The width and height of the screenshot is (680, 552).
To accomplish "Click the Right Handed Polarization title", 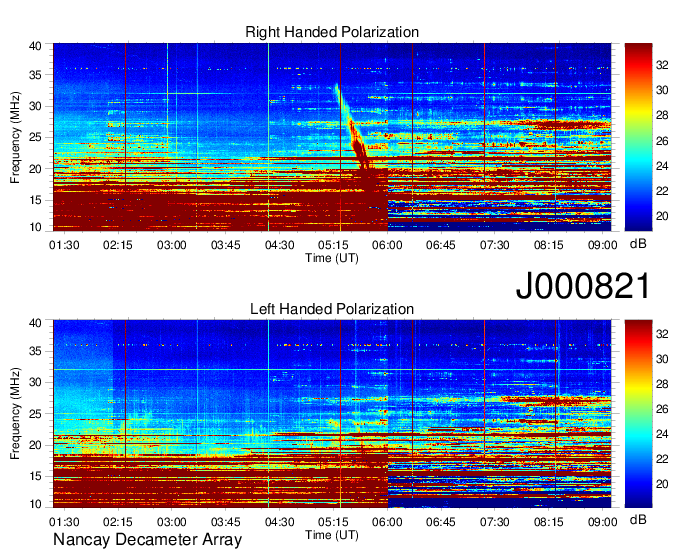I will click(x=332, y=32).
